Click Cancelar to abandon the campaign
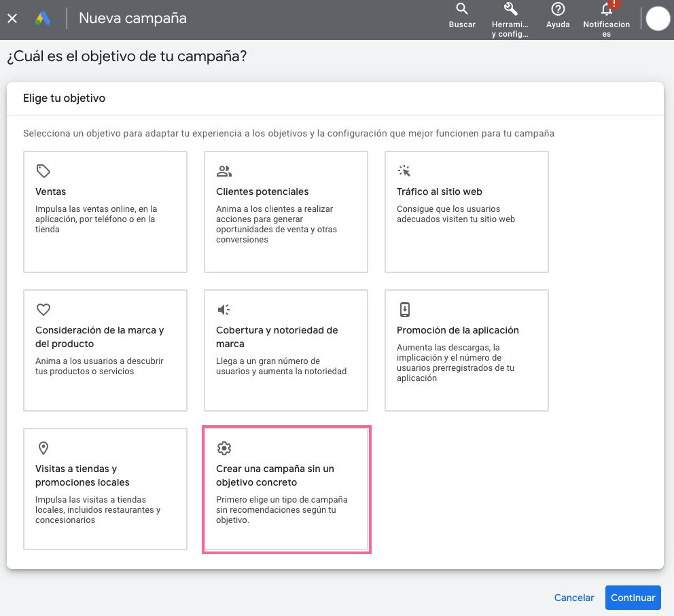The image size is (674, 616). pyautogui.click(x=573, y=598)
